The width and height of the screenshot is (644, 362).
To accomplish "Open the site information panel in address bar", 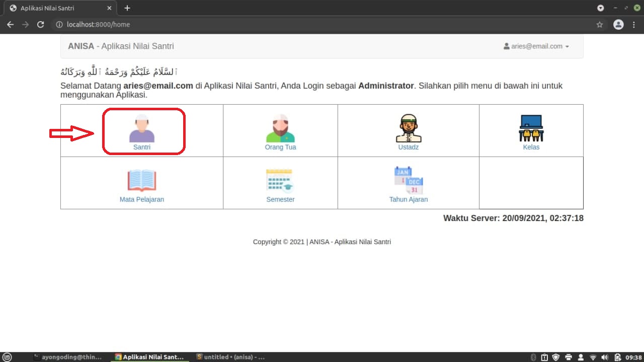I will (x=59, y=24).
